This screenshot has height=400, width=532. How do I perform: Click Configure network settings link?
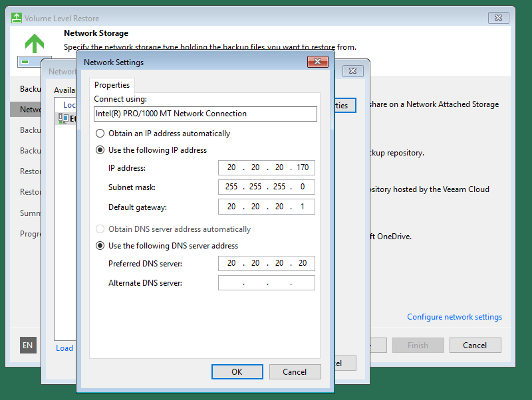pyautogui.click(x=454, y=317)
